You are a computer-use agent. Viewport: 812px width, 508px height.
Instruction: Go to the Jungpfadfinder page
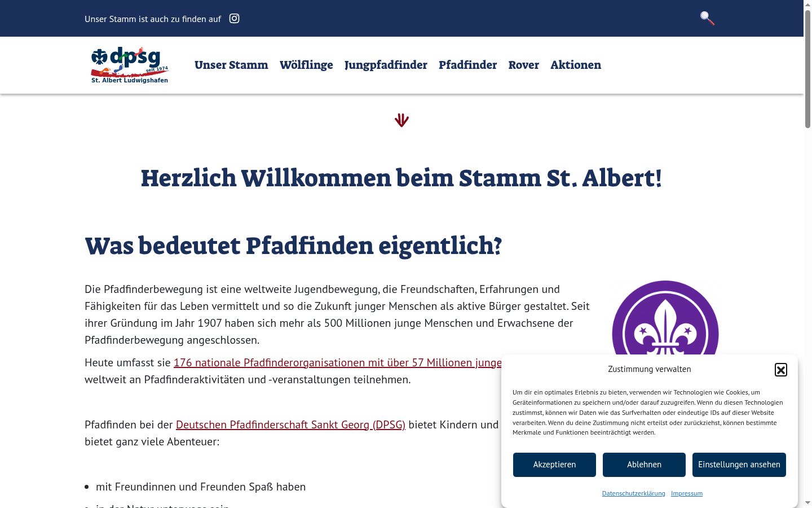coord(386,65)
